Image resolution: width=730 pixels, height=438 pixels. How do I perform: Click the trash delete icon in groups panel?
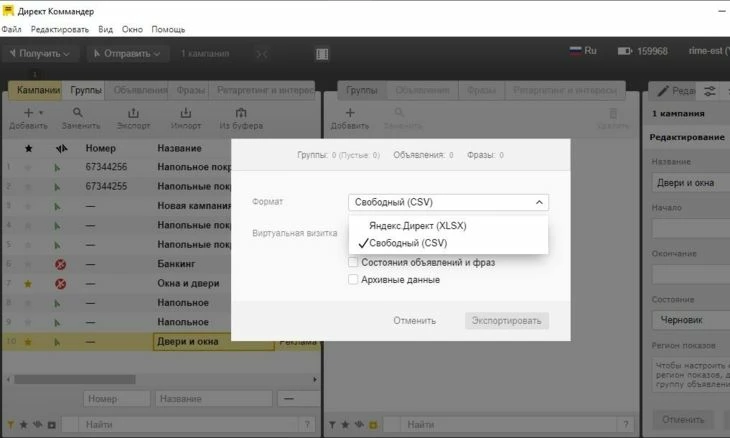pyautogui.click(x=613, y=113)
